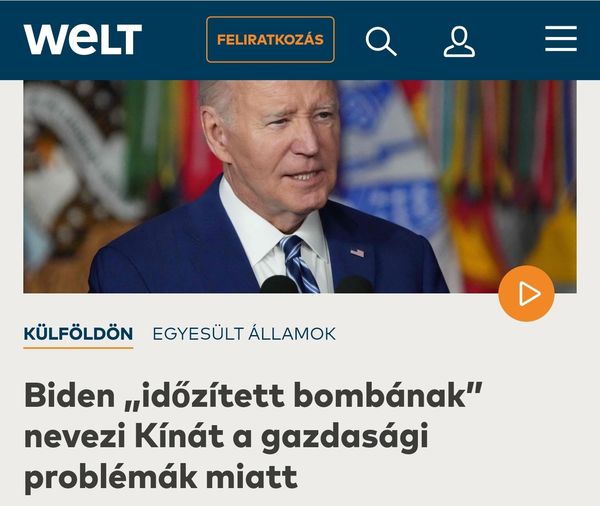Click headline line "problémák miatt"
600x506 pixels.
[161, 477]
